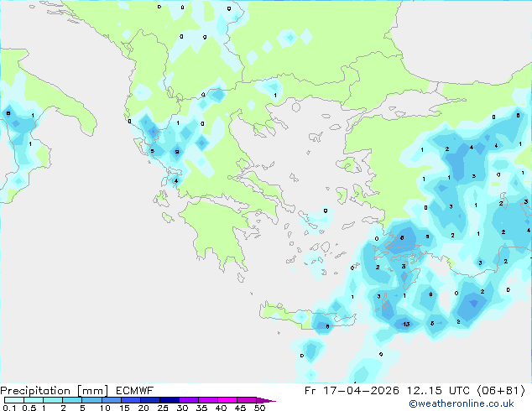
Task: Select the 0.1–0.5 mm legend swatch
Action: [14, 400]
